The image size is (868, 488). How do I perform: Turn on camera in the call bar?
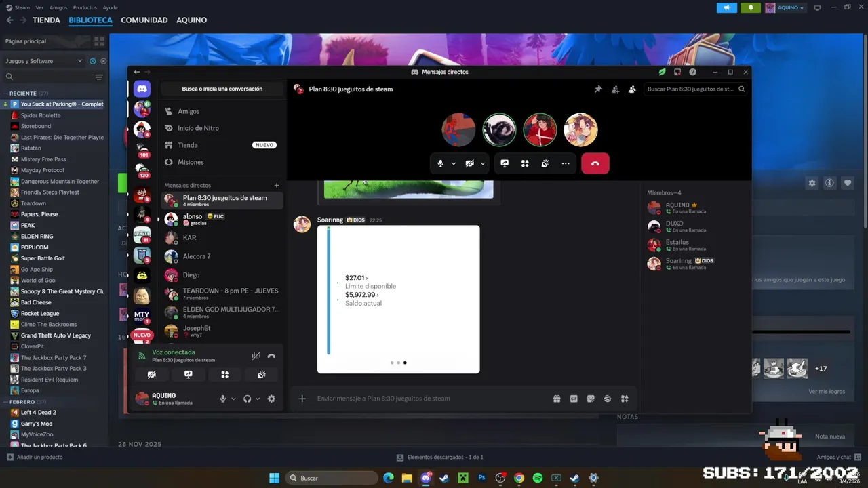tap(469, 163)
